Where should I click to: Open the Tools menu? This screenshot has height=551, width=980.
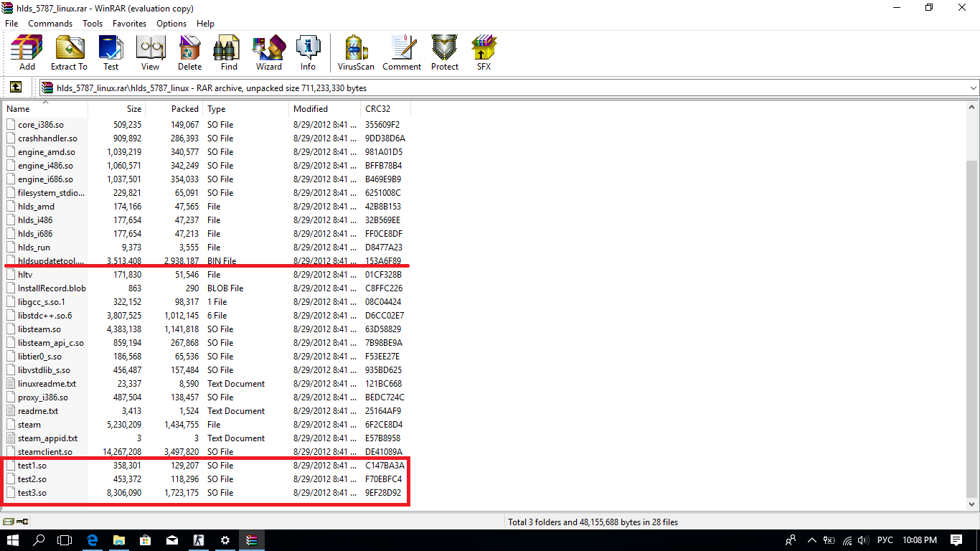click(x=93, y=24)
